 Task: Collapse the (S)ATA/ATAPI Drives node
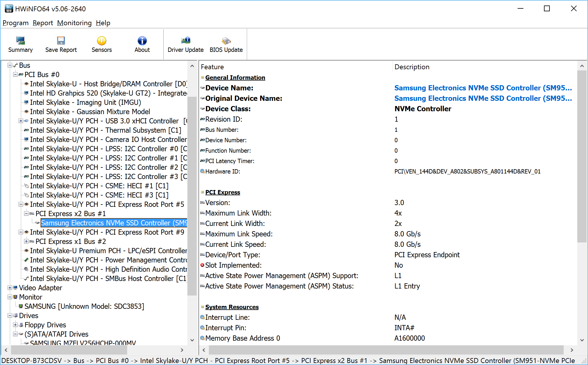15,334
